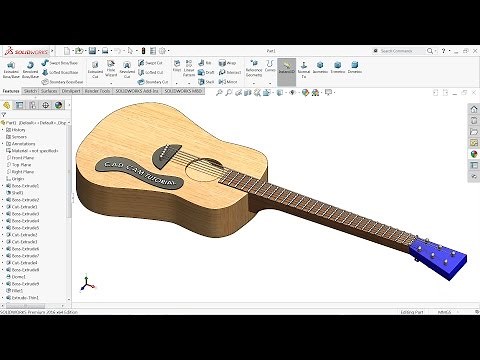Open the Curves tool
Image resolution: width=480 pixels, height=360 pixels.
pyautogui.click(x=270, y=66)
